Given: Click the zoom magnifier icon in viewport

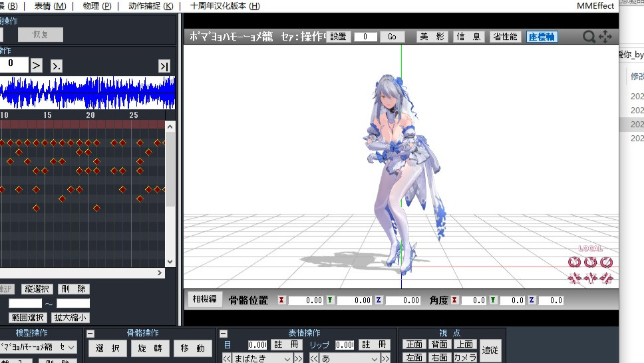Looking at the screenshot, I should 589,37.
